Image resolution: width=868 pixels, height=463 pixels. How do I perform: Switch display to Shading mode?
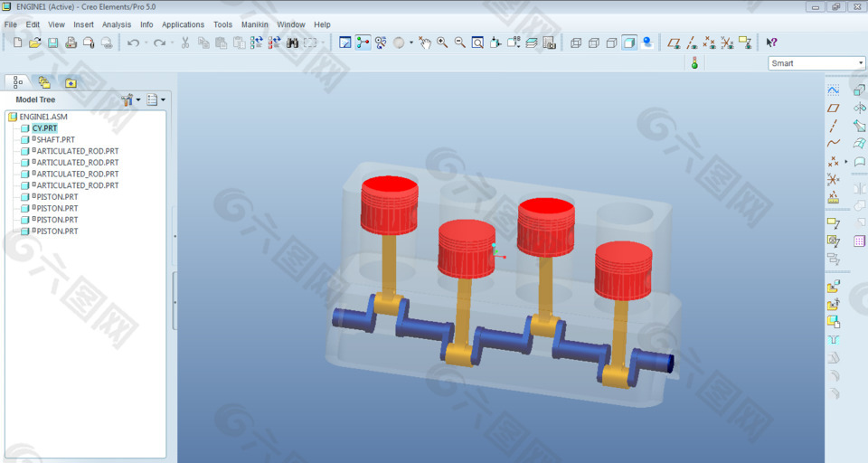(x=629, y=43)
